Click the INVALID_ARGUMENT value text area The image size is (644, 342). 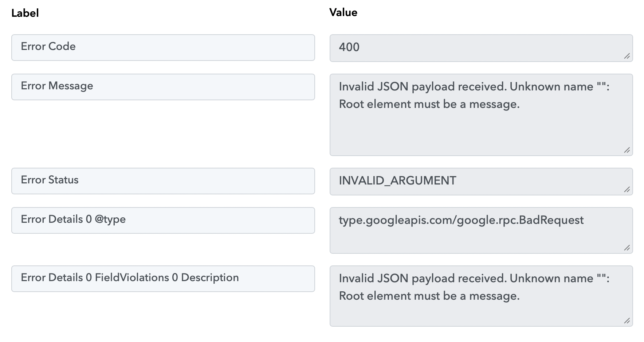coord(481,182)
